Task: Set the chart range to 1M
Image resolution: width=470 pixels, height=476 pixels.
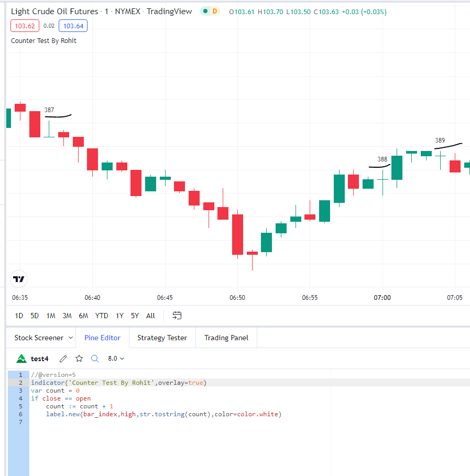Action: pyautogui.click(x=51, y=316)
